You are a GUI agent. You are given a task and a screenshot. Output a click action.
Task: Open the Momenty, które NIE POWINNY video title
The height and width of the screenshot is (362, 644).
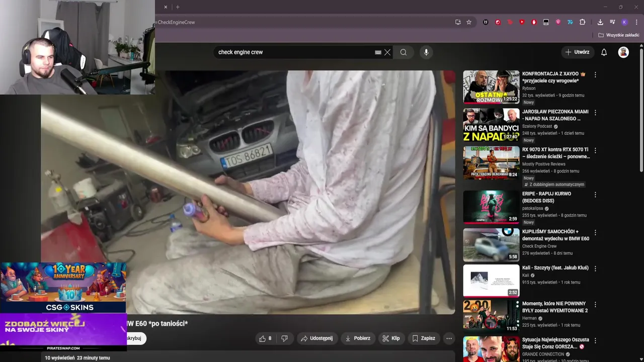pos(555,307)
